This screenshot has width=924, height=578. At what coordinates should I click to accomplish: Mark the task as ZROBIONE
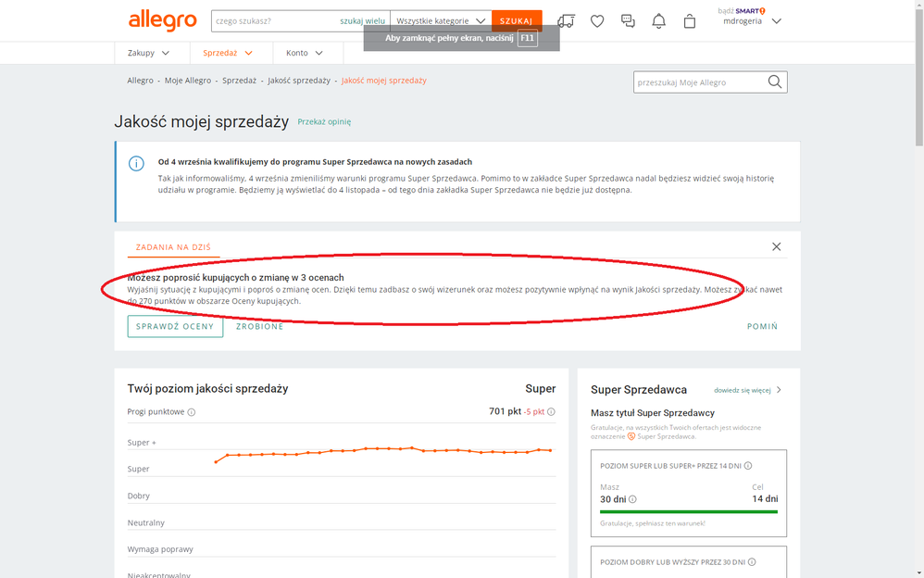click(260, 326)
